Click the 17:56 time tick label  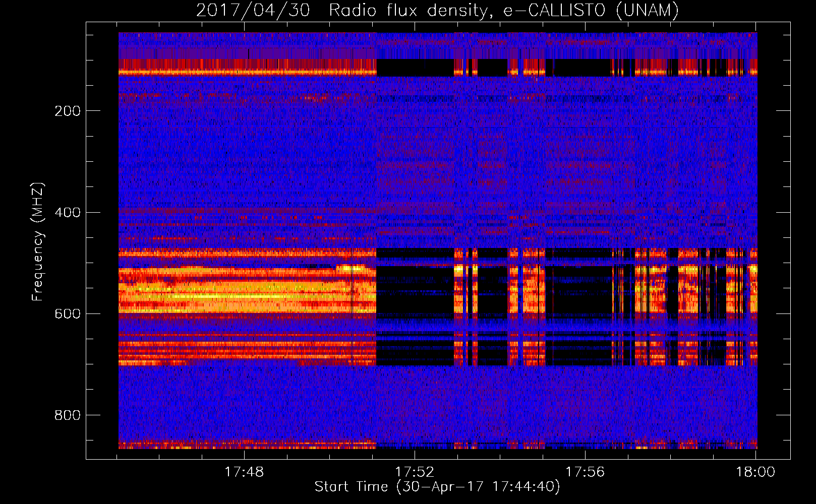tap(585, 472)
